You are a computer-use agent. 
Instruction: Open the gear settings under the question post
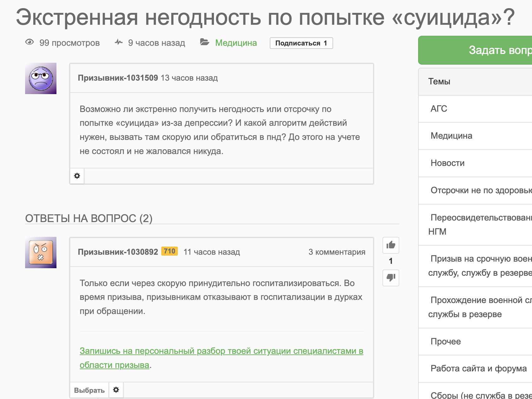(x=77, y=176)
